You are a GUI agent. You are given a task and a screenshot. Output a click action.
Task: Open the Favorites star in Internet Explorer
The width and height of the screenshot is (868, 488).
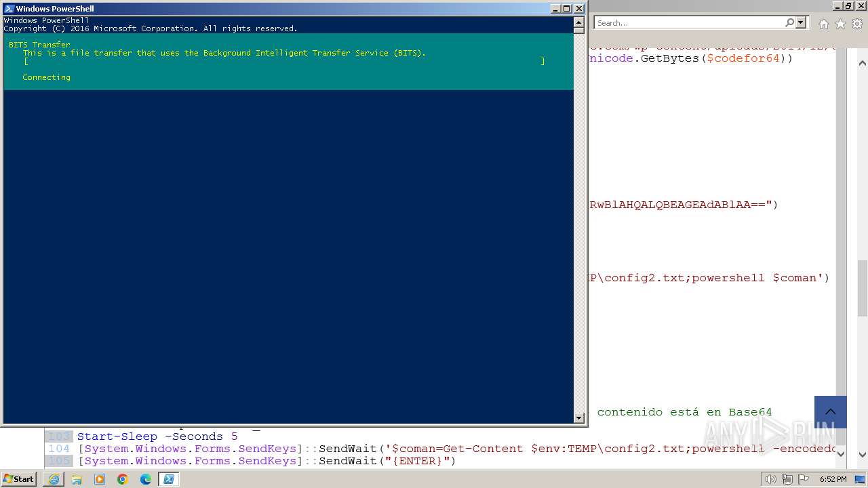tap(840, 24)
